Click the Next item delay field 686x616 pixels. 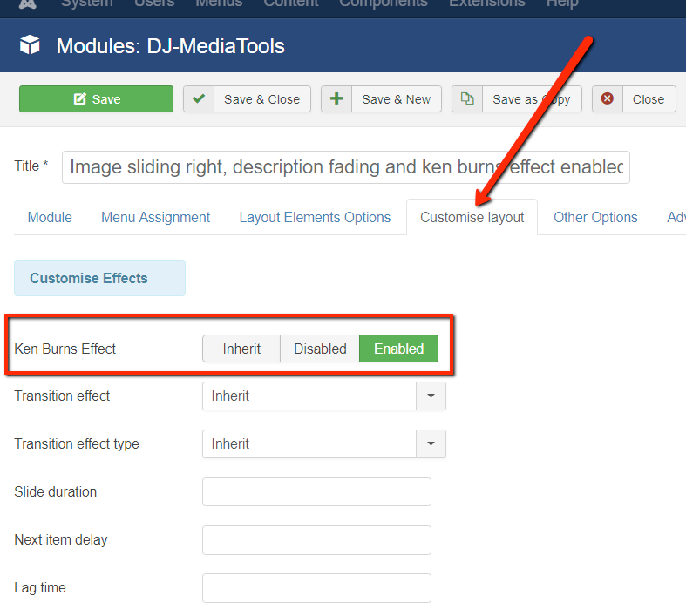pos(316,540)
